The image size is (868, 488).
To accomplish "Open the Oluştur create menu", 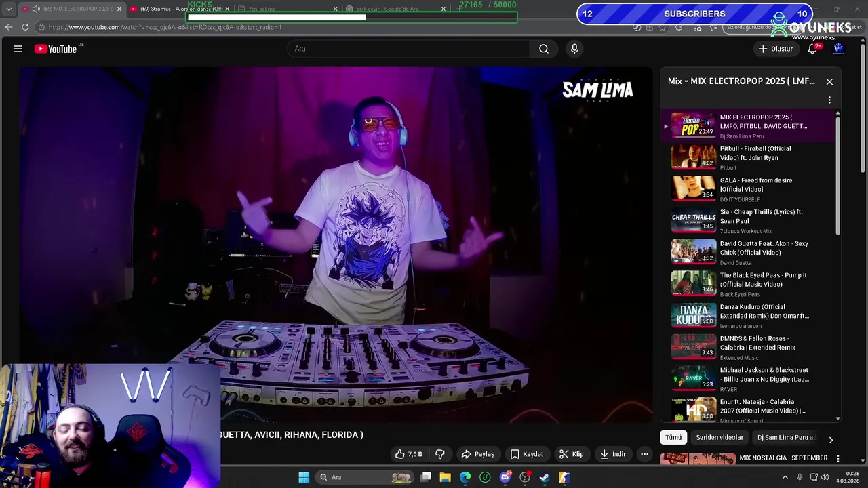I will click(x=776, y=49).
